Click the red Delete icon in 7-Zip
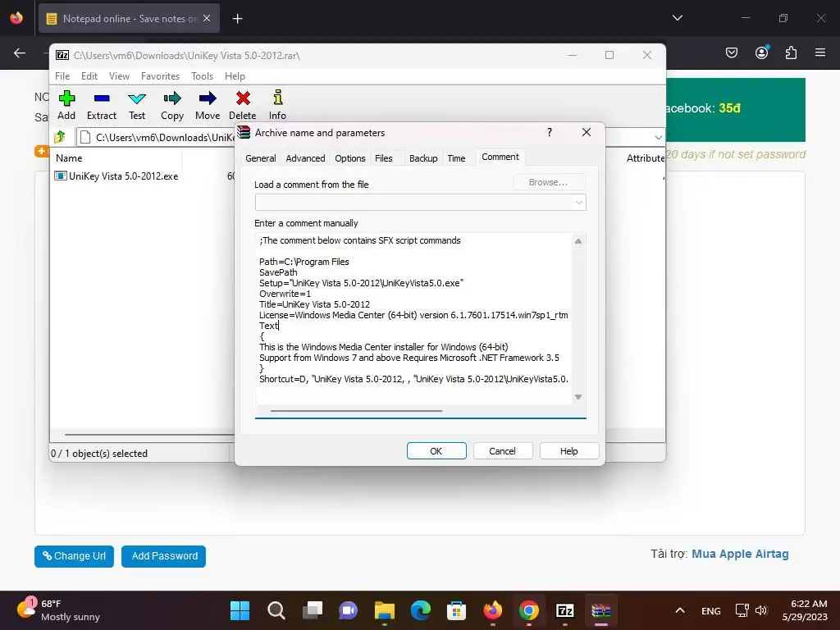The width and height of the screenshot is (840, 630). tap(243, 105)
